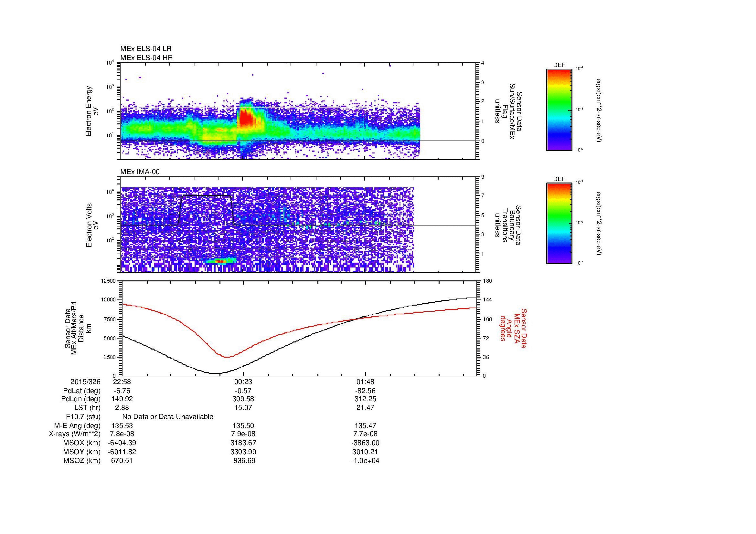
Task: Click the lower DEF color bar for IMA
Action: point(559,224)
